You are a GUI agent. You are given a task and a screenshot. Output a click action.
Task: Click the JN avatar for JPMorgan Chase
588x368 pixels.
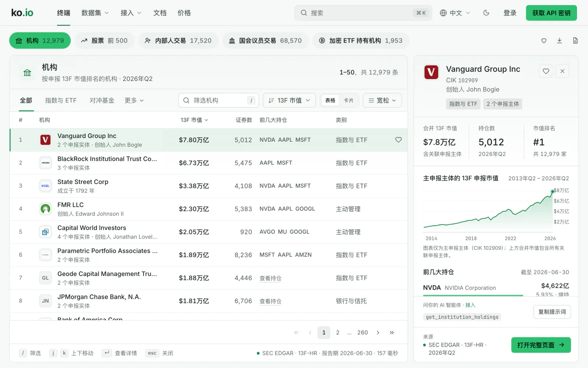[46, 301]
